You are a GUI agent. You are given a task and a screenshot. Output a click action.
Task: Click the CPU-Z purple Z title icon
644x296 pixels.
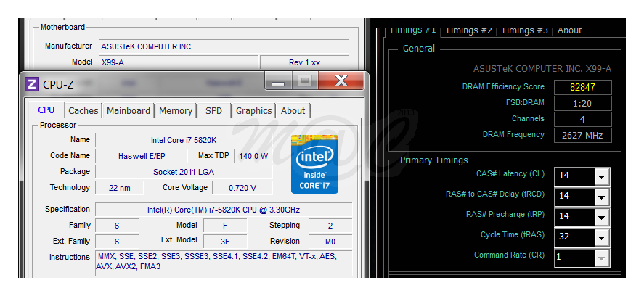32,84
